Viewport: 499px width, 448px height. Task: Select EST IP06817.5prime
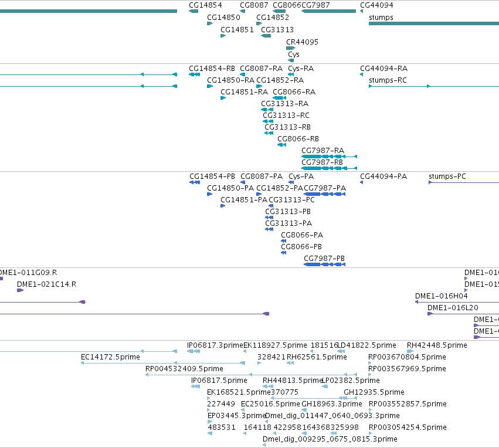[219, 381]
